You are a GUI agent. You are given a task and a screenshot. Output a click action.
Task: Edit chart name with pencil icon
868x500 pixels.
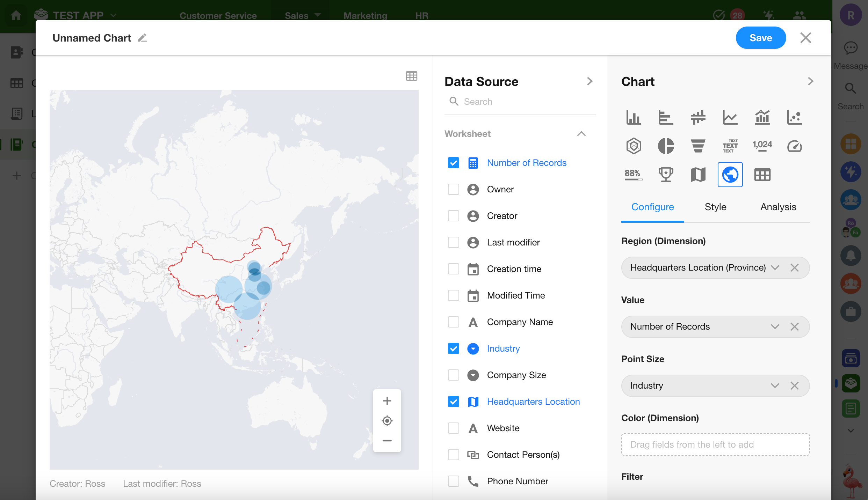142,38
